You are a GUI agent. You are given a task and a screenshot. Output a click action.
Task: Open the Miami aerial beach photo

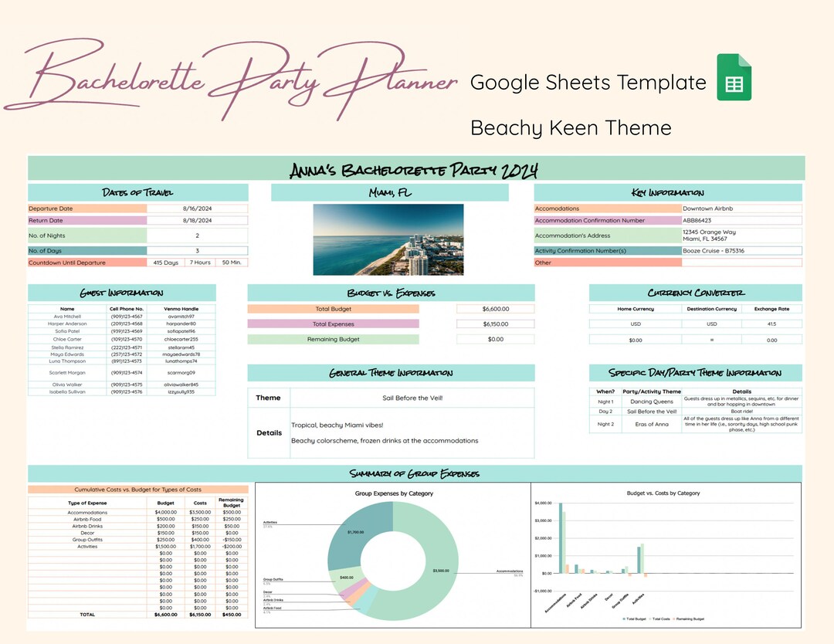(x=388, y=239)
